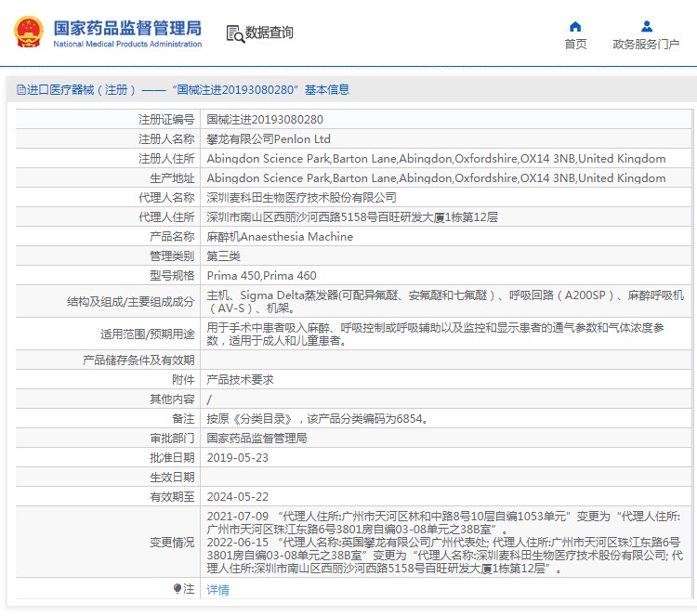Open the 数据查询 search icon

point(235,33)
